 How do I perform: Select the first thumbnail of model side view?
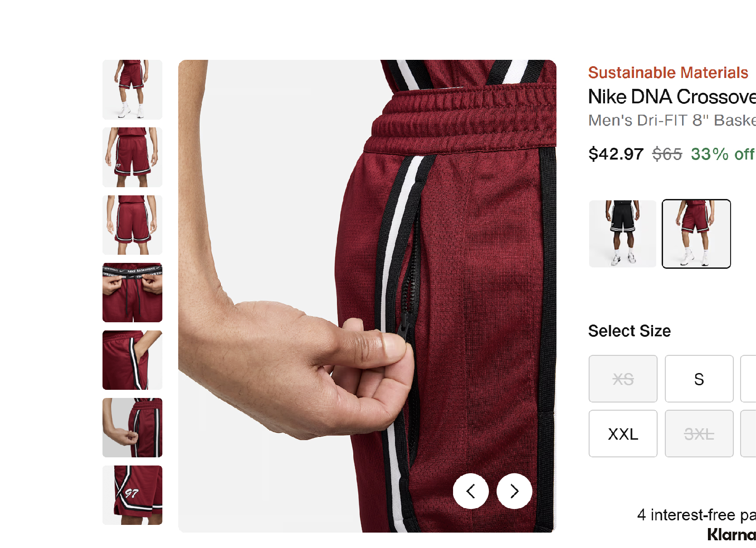(x=132, y=90)
